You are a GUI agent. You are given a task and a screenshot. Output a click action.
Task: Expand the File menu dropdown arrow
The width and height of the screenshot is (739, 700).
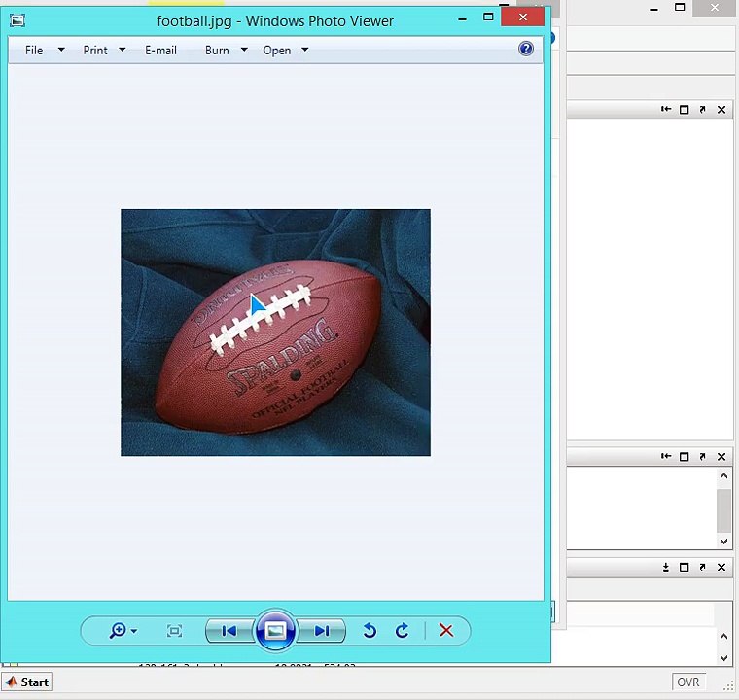61,49
